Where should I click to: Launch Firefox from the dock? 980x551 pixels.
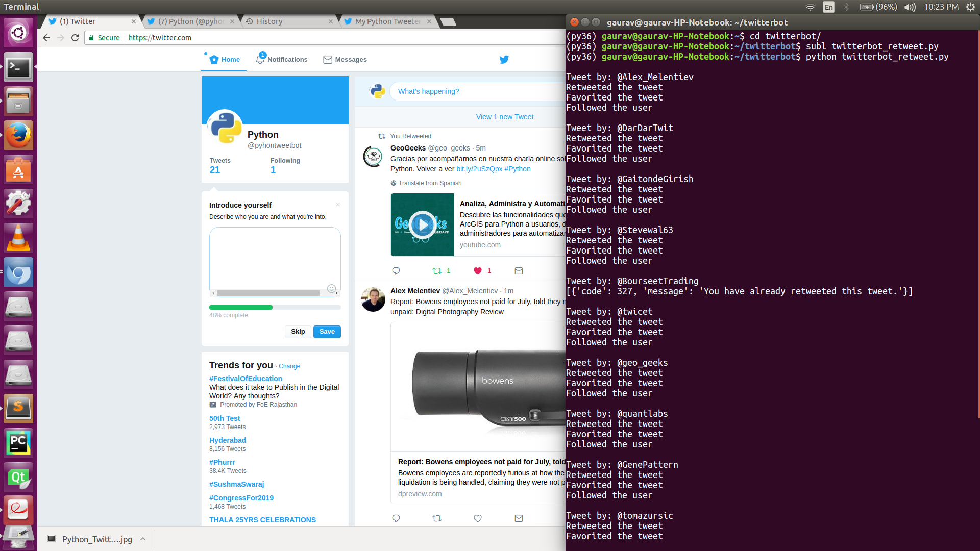pyautogui.click(x=18, y=135)
